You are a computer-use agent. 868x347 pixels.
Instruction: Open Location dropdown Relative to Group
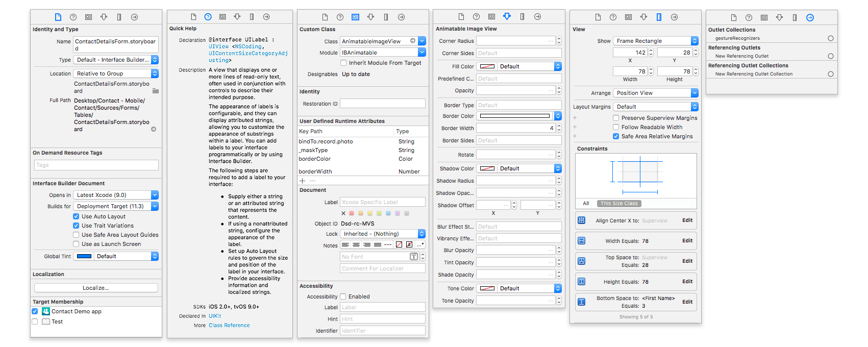116,73
